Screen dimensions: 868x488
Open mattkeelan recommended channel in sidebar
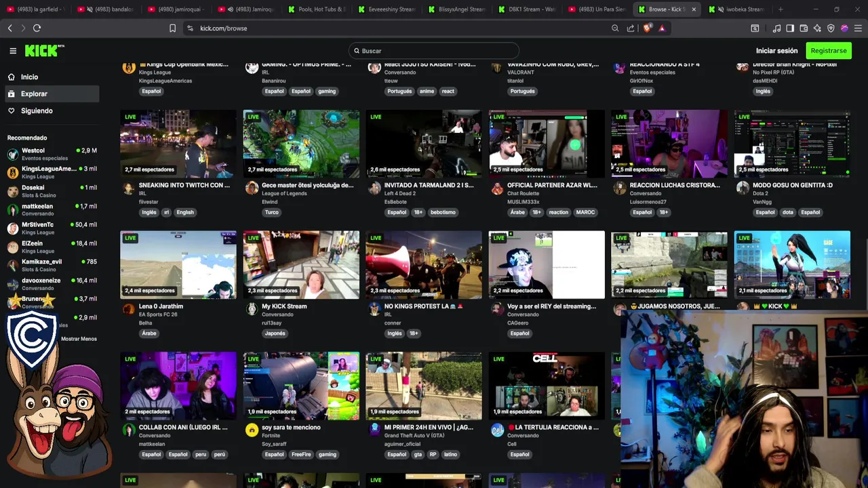(52, 209)
